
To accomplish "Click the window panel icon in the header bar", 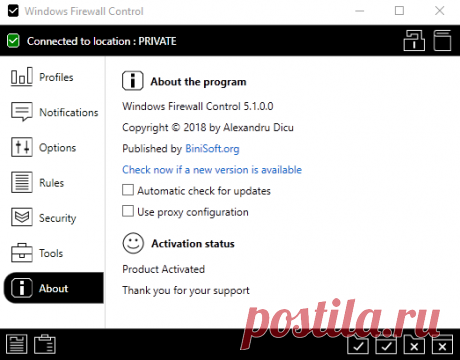I will click(x=442, y=40).
